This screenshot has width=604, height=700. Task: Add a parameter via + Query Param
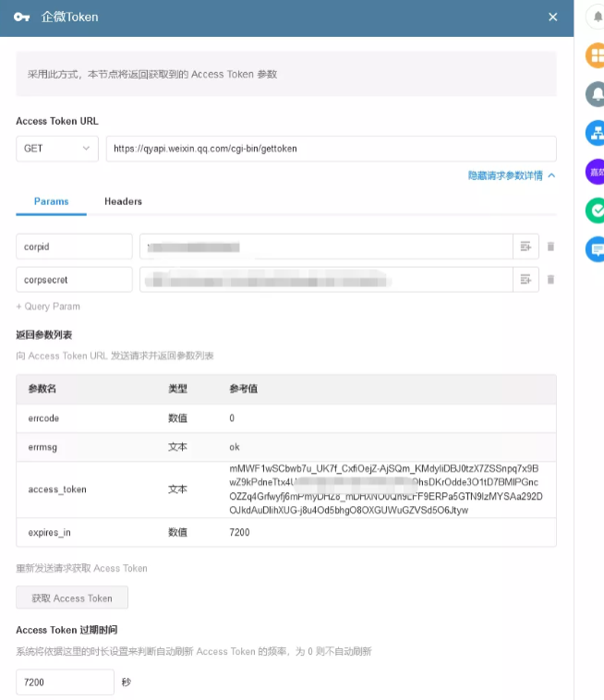(48, 307)
